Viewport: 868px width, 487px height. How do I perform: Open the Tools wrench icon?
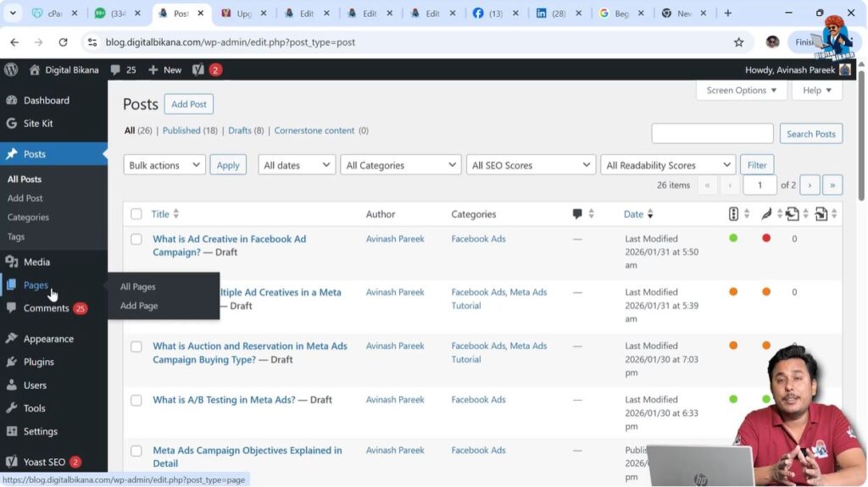12,408
